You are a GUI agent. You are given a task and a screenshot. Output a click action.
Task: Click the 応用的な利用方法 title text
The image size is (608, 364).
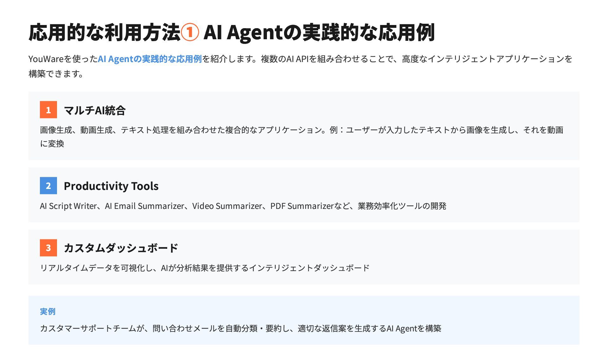point(104,32)
